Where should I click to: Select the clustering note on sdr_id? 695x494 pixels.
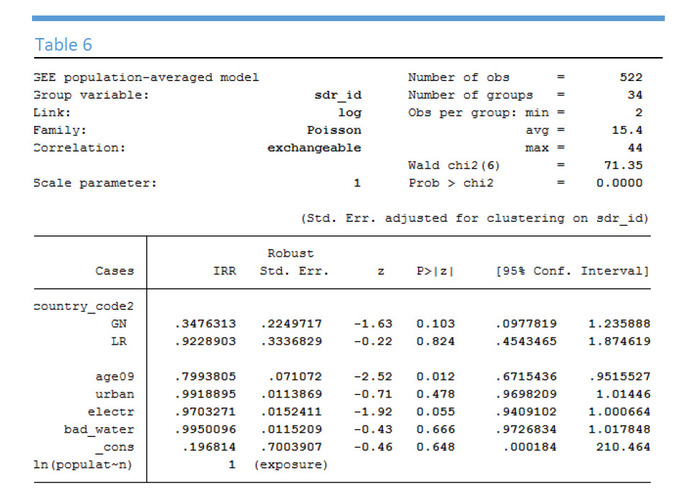point(475,218)
